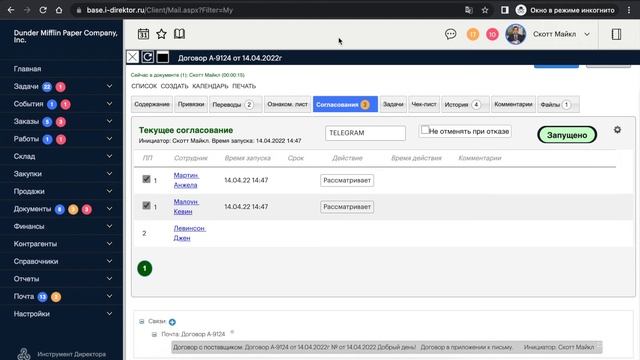The image size is (640, 360).
Task: Expand the Склад sidebar section
Action: point(109,156)
